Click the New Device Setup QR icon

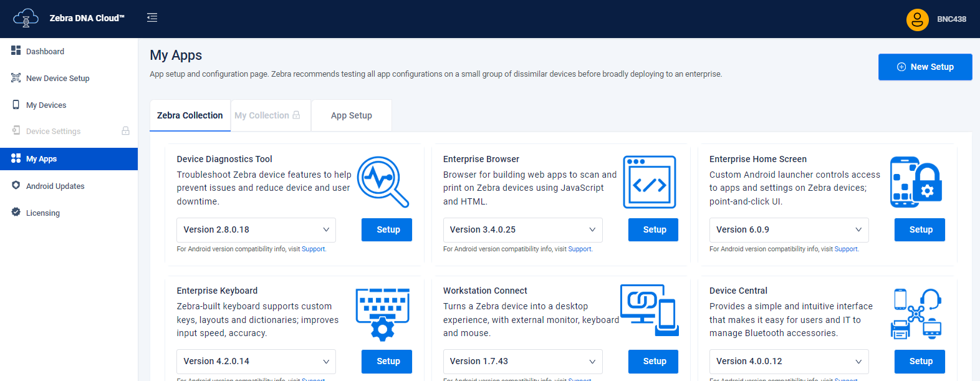pos(16,77)
